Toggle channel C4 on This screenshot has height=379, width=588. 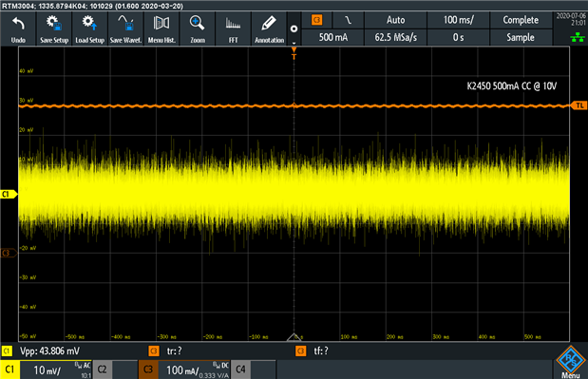[x=240, y=370]
